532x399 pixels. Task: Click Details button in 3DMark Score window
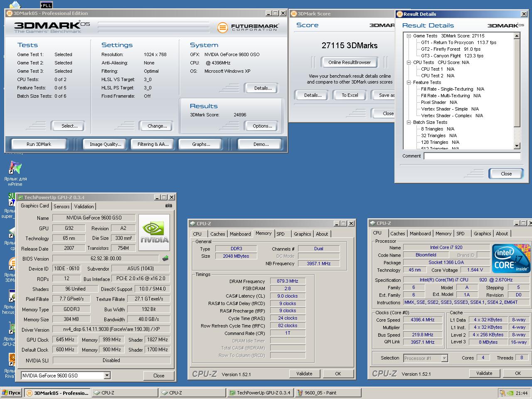[313, 95]
